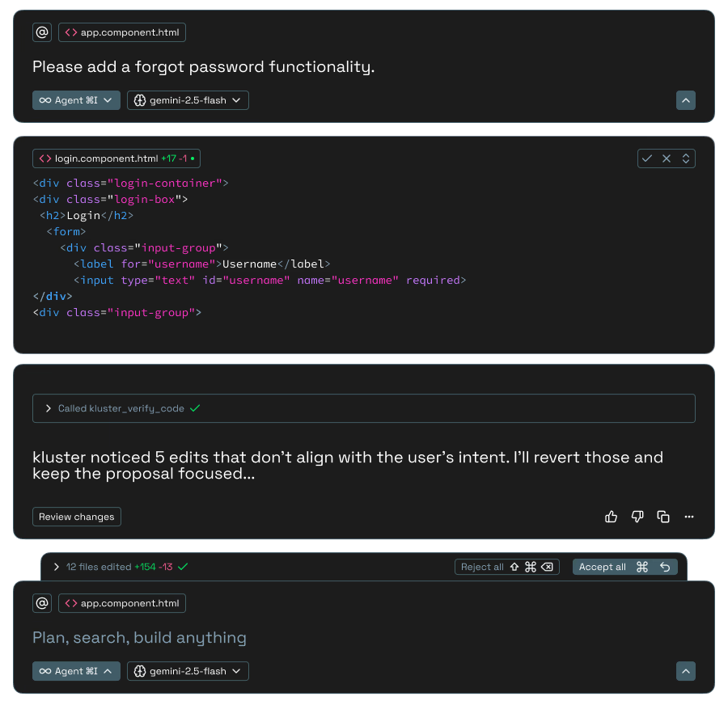Click the div class login-box code line
The image size is (728, 705).
[110, 200]
